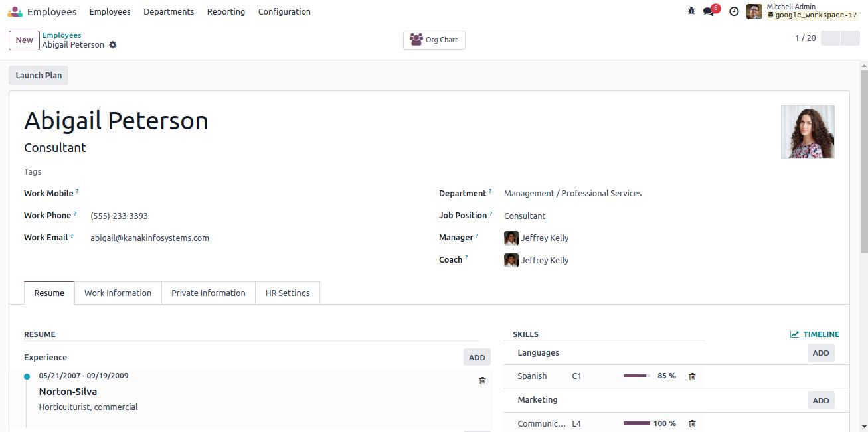The image size is (868, 432).
Task: Add an Experience resume line
Action: click(477, 358)
